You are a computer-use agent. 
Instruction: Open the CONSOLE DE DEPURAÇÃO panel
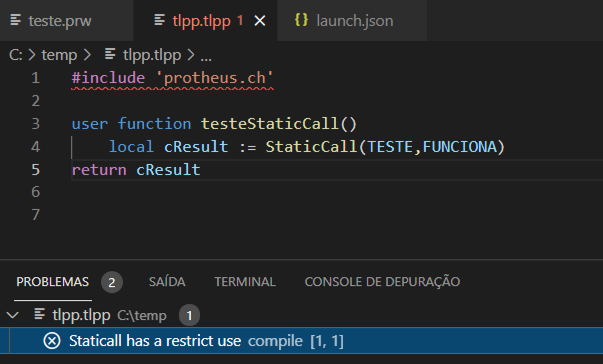(382, 282)
